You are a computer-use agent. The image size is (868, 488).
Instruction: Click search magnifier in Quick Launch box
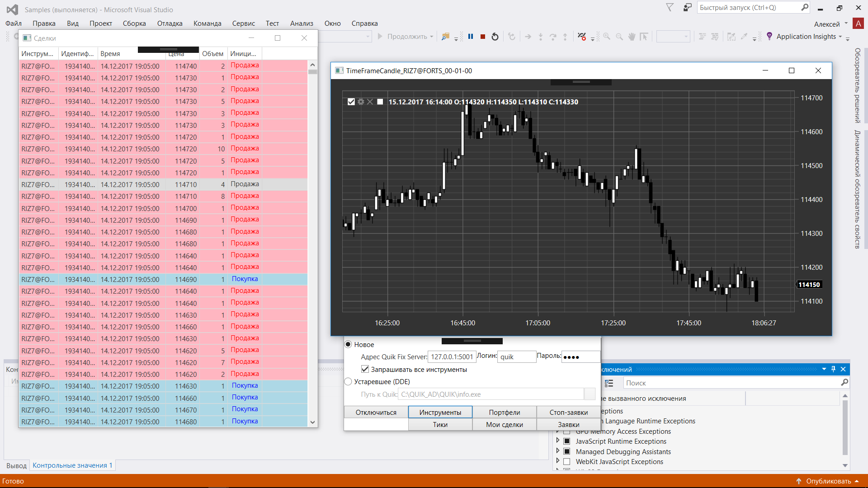[x=805, y=7]
